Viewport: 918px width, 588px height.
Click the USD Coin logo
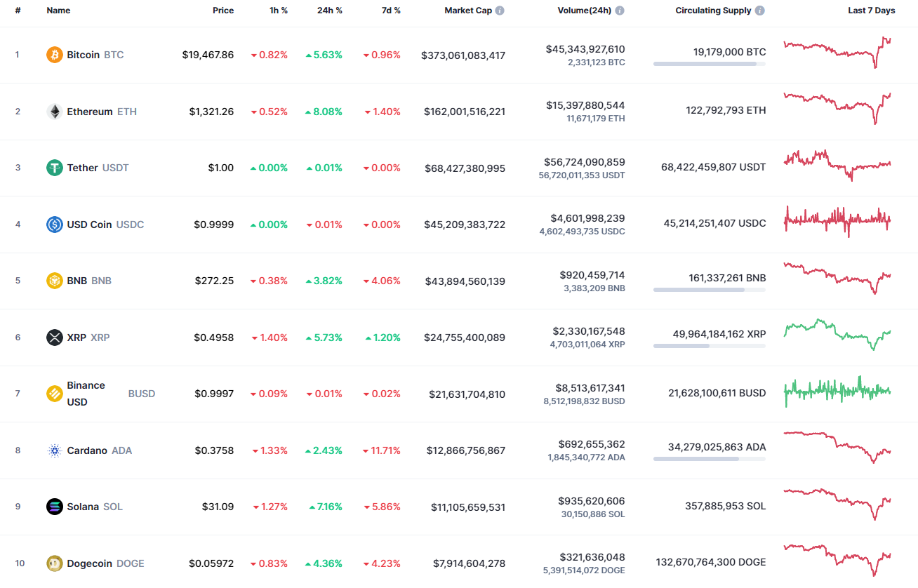(54, 224)
